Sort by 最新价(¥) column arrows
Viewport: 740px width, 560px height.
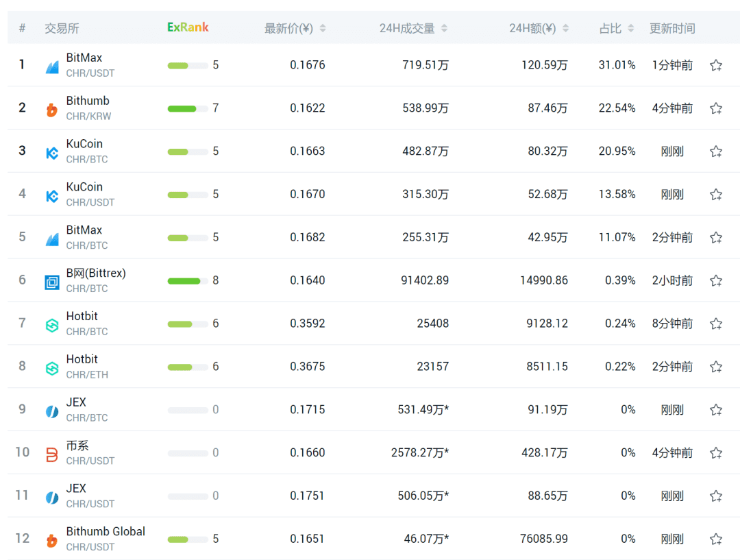tap(323, 28)
